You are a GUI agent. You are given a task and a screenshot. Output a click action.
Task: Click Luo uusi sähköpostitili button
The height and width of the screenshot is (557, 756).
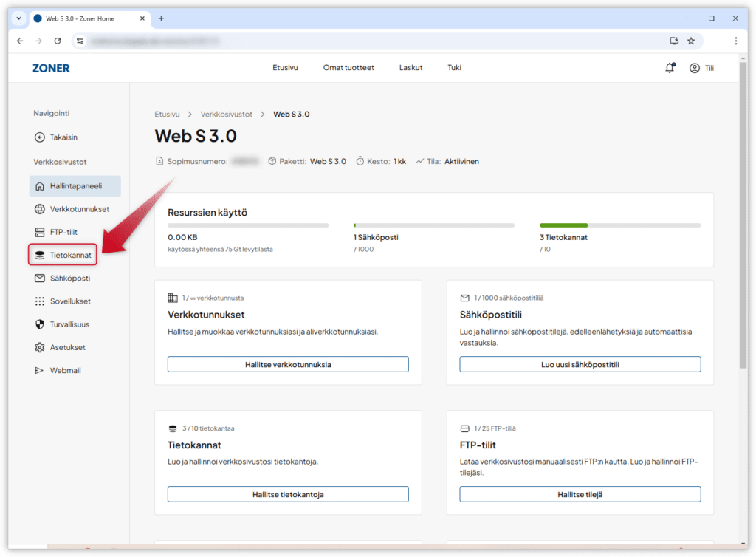point(580,364)
